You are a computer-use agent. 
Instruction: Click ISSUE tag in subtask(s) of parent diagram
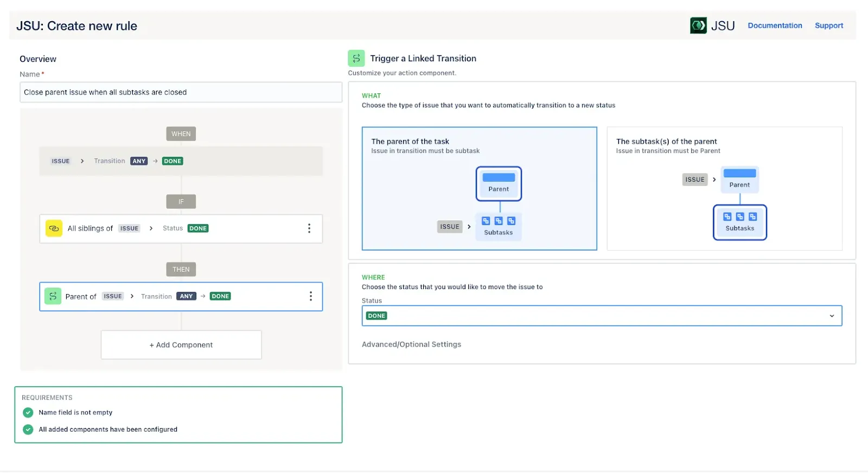pyautogui.click(x=695, y=180)
